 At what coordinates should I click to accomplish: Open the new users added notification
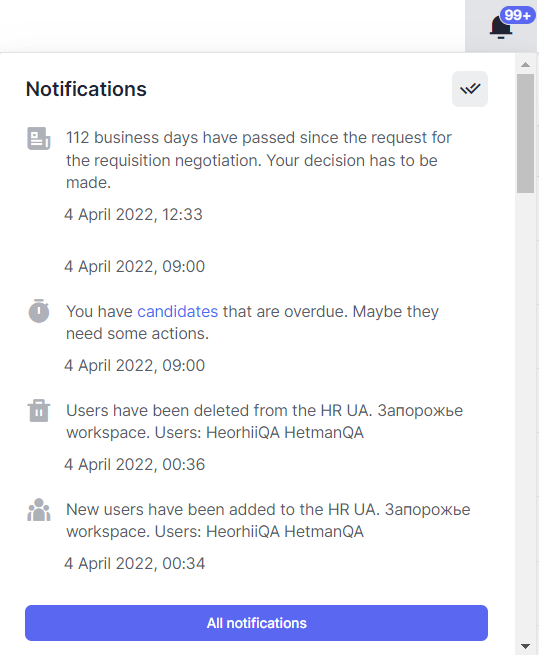(268, 520)
